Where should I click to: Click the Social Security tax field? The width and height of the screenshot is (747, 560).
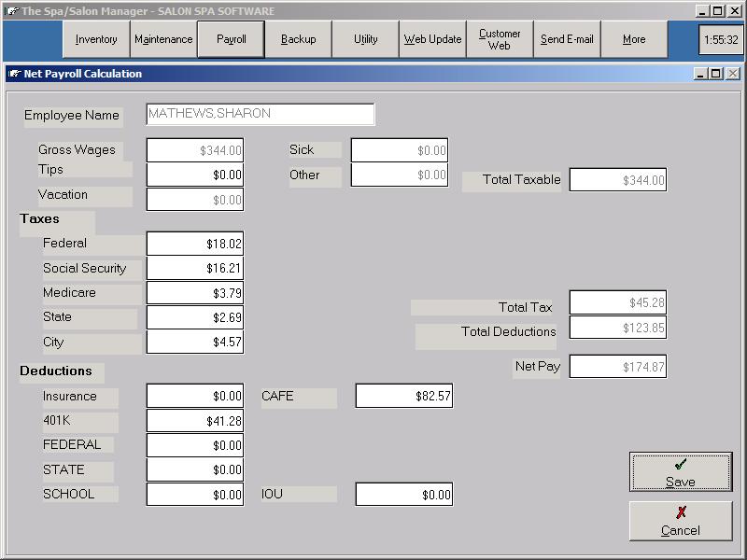pyautogui.click(x=195, y=269)
